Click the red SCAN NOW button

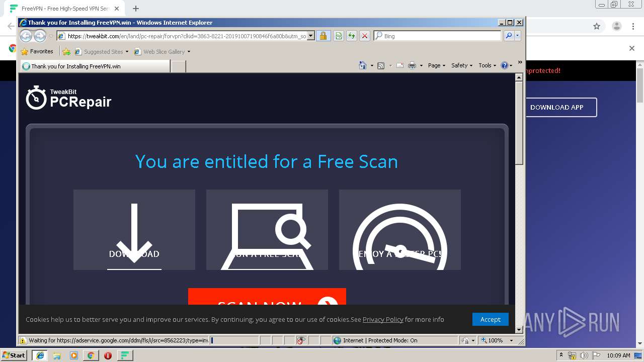click(267, 297)
